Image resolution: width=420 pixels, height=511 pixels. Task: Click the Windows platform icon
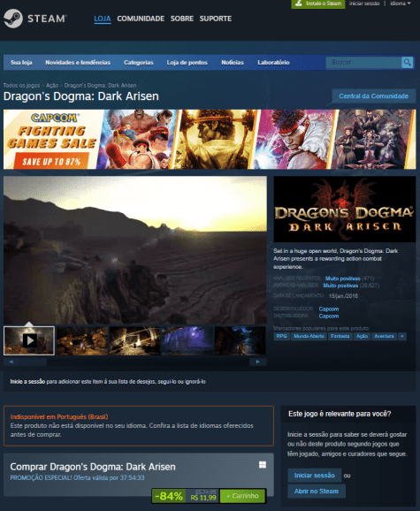[263, 465]
